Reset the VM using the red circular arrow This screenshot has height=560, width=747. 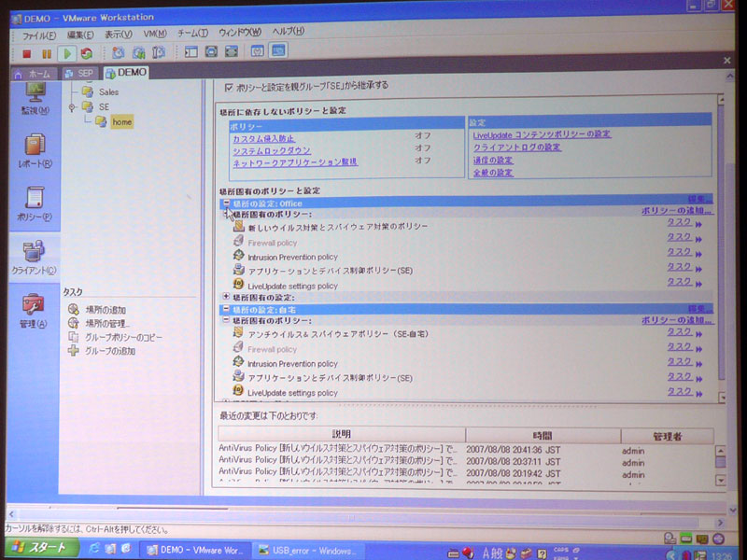[86, 53]
